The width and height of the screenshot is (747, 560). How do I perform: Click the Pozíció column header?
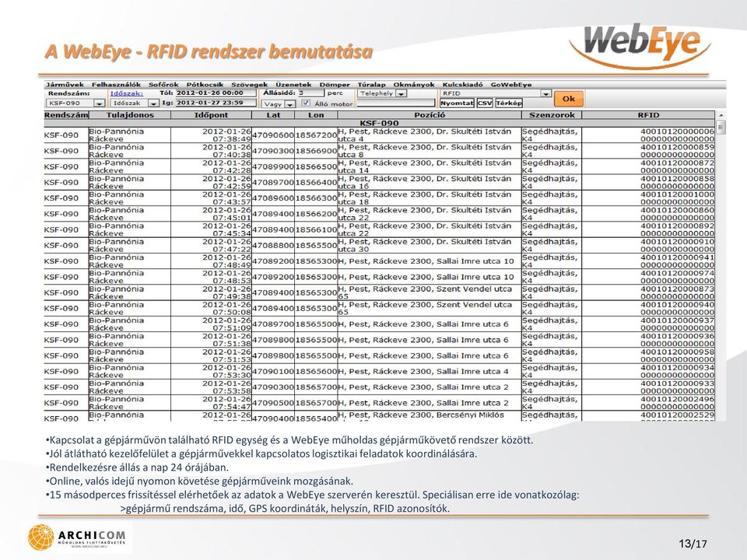[x=430, y=115]
